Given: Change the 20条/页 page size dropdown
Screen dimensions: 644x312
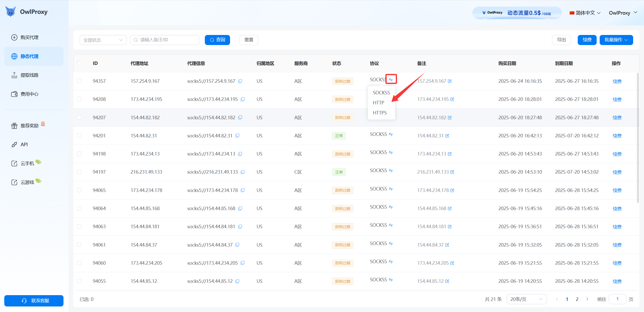Looking at the screenshot, I should (x=527, y=299).
